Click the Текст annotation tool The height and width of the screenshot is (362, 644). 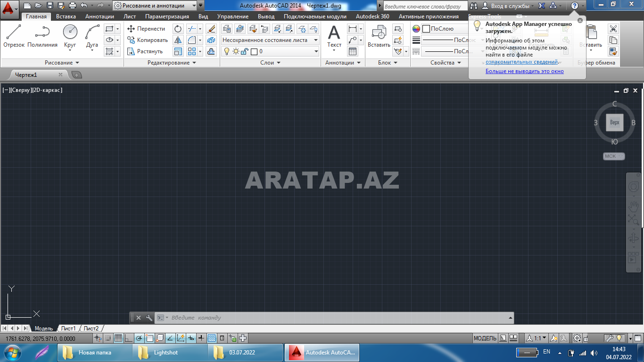(334, 37)
